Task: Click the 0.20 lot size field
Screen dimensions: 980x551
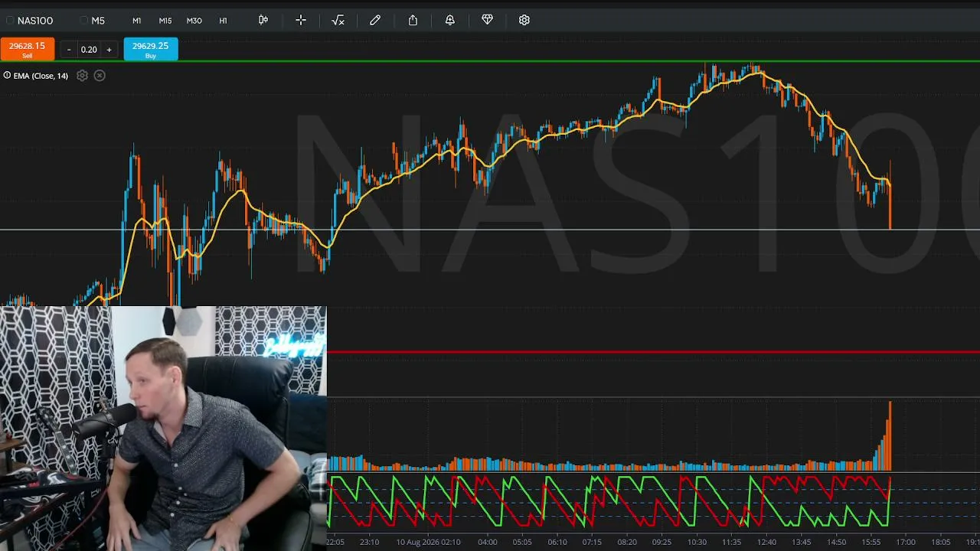Action: tap(89, 50)
